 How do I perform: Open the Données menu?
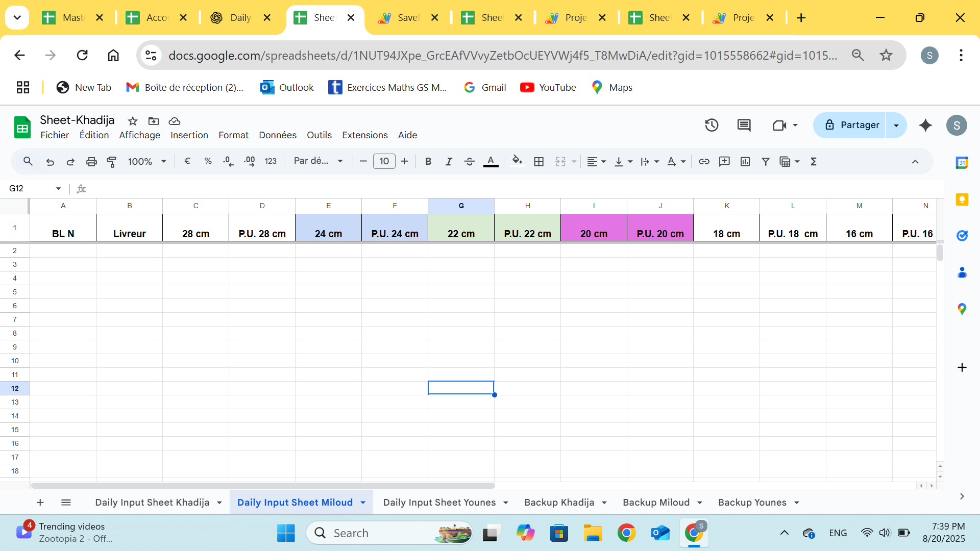[x=277, y=135]
